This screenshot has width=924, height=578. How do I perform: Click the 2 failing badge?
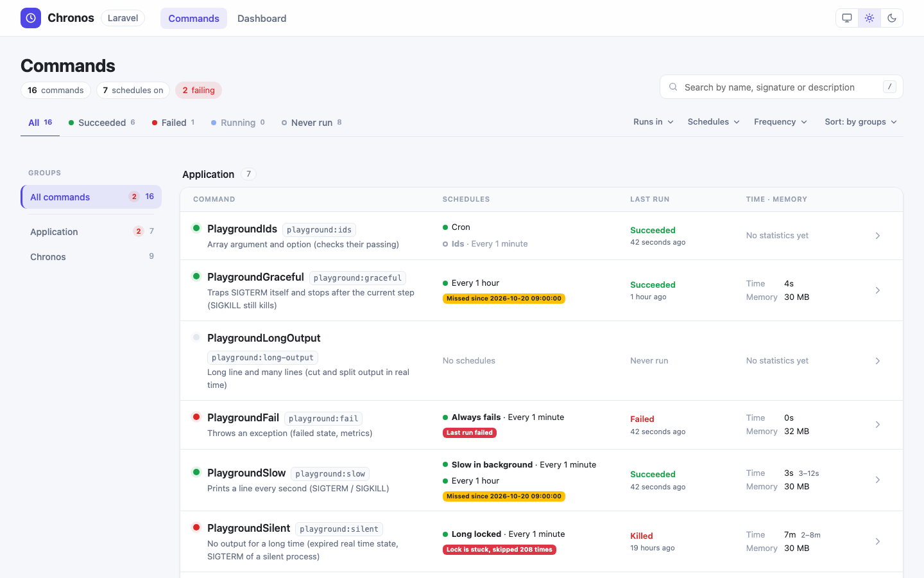pos(198,90)
